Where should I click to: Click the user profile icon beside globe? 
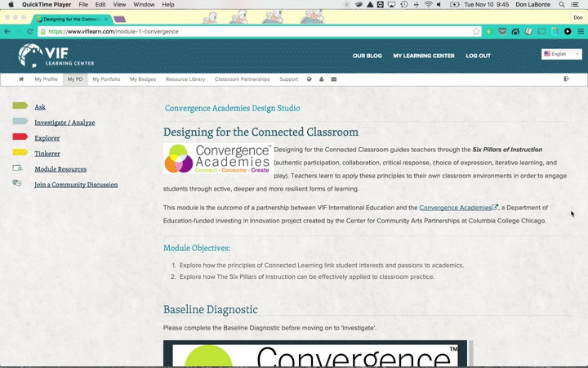(322, 79)
